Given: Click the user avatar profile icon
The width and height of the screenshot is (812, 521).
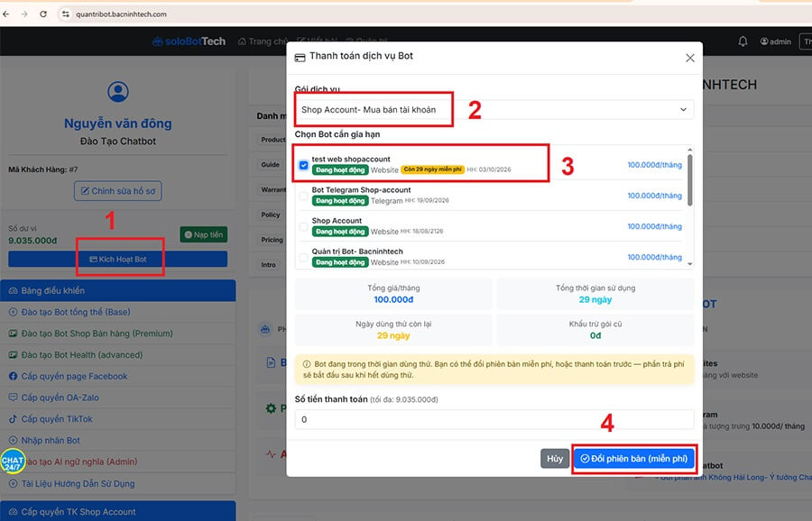Looking at the screenshot, I should [118, 92].
